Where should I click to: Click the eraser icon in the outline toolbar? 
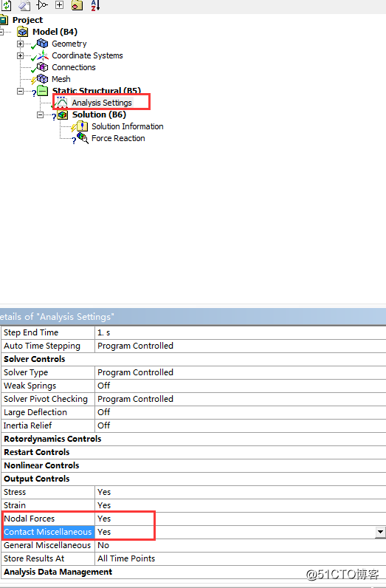point(24,5)
